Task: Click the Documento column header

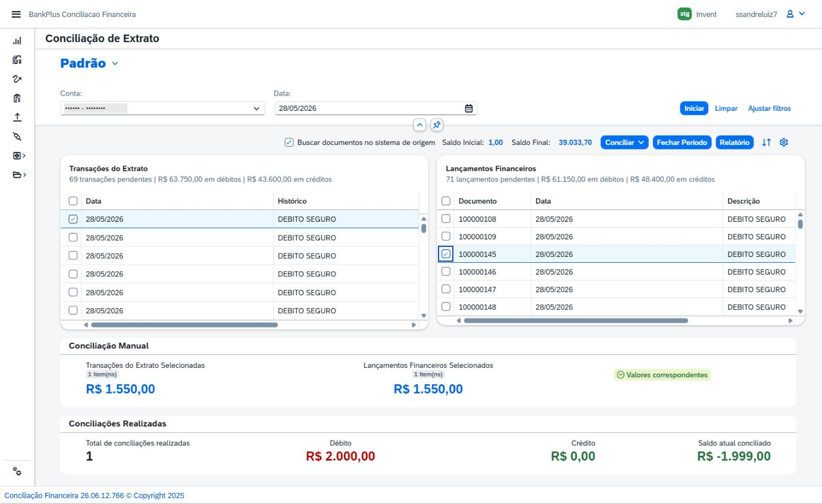Action: click(493, 201)
